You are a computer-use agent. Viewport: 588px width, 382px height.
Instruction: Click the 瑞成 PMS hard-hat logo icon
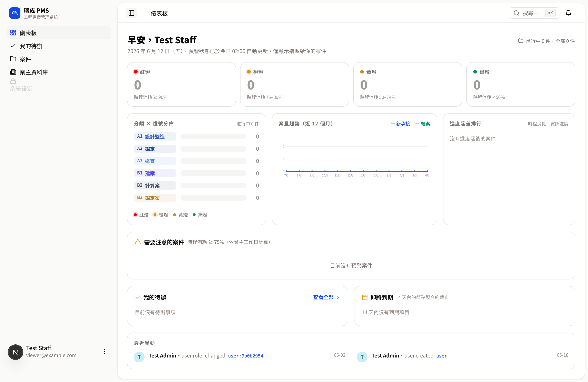tap(14, 13)
